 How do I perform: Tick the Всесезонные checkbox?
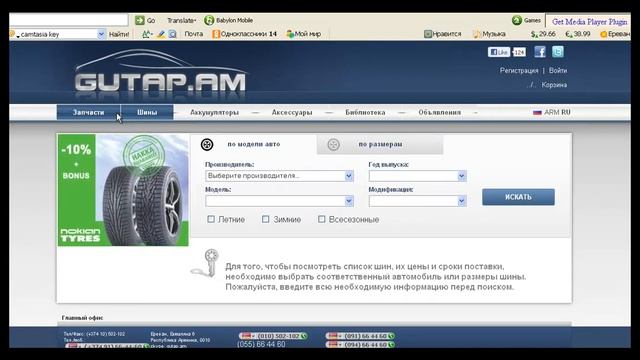(x=322, y=219)
